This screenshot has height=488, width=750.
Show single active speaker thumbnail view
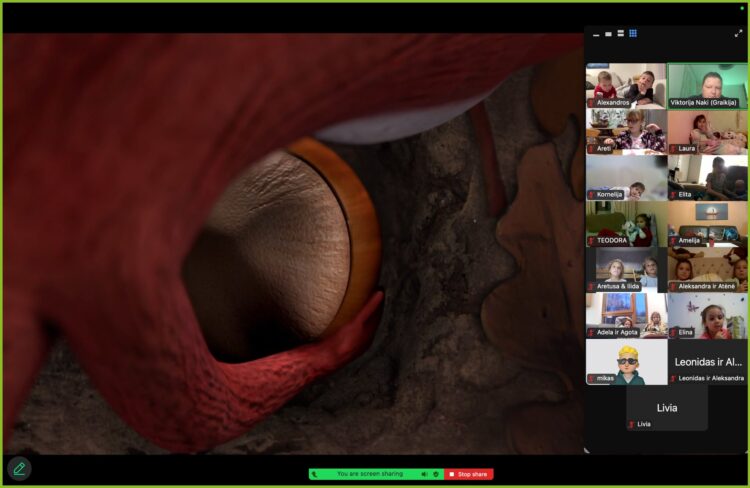(608, 34)
